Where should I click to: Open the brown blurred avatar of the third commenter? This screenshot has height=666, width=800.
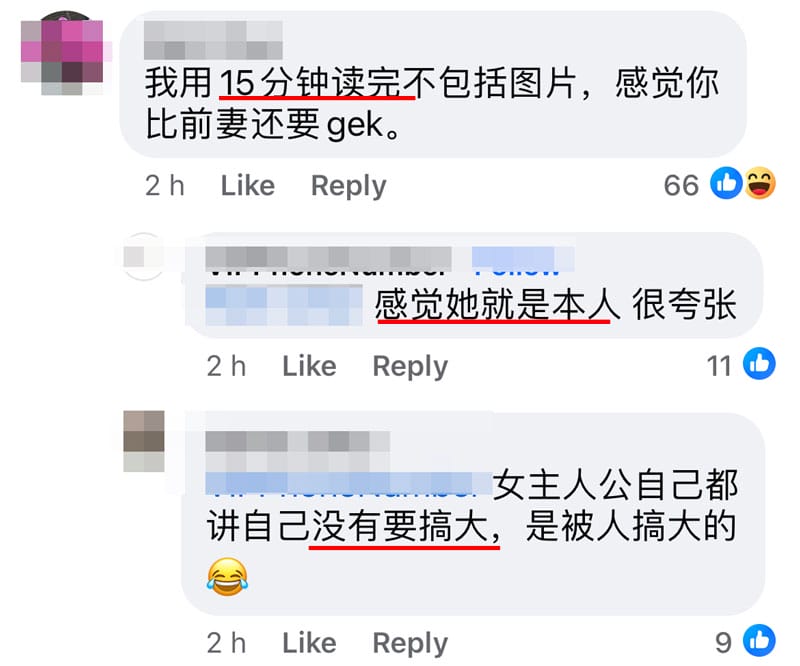point(144,441)
